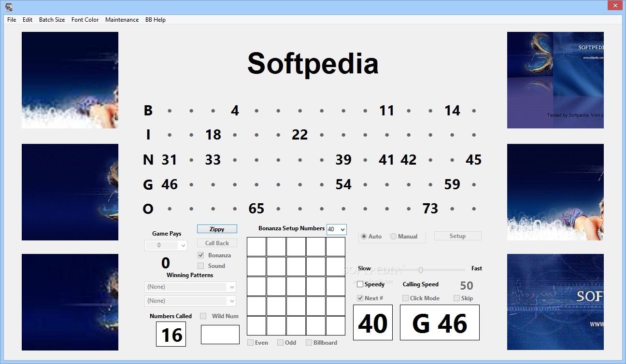Image resolution: width=626 pixels, height=364 pixels.
Task: Toggle the Sound checkbox
Action: [201, 266]
